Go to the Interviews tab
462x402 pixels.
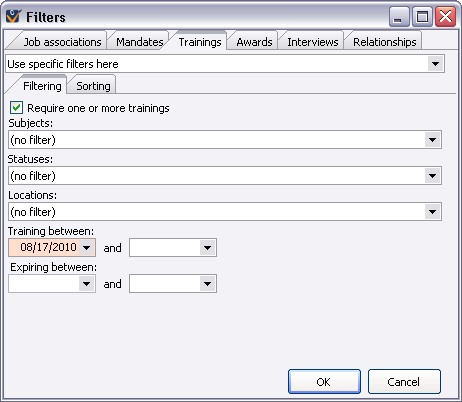[313, 42]
